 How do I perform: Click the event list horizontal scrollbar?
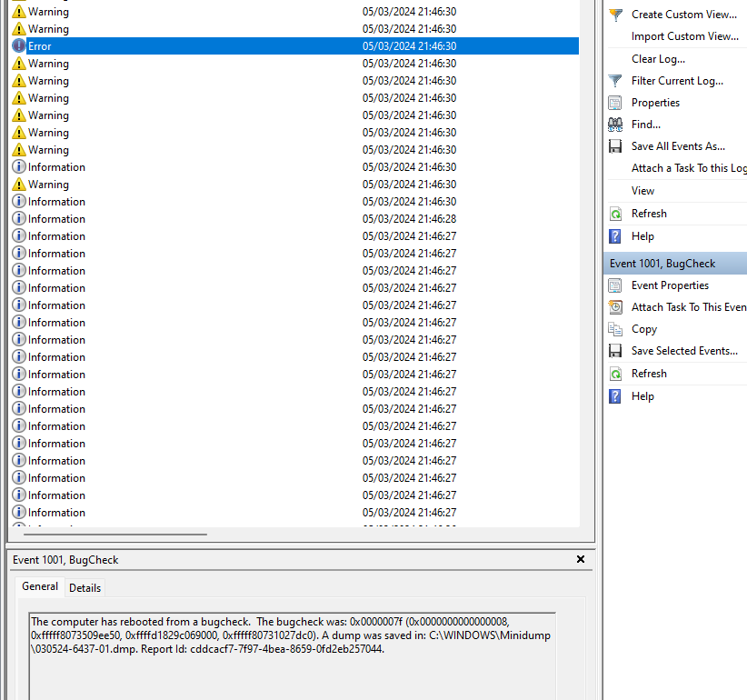(x=109, y=535)
